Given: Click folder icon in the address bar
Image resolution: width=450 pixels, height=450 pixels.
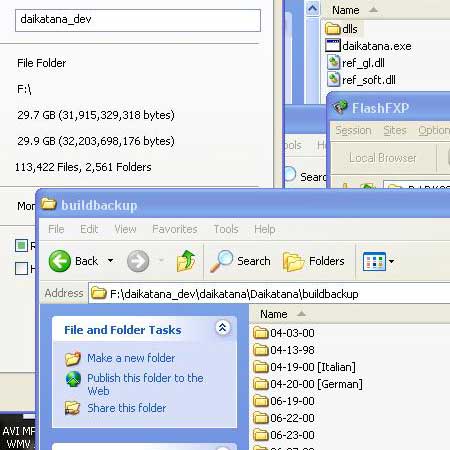Looking at the screenshot, I should tap(99, 293).
